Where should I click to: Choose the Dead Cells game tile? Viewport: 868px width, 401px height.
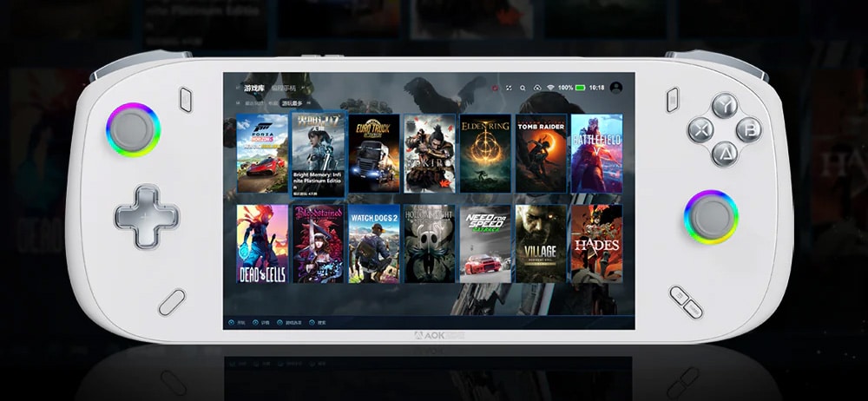pyautogui.click(x=262, y=244)
